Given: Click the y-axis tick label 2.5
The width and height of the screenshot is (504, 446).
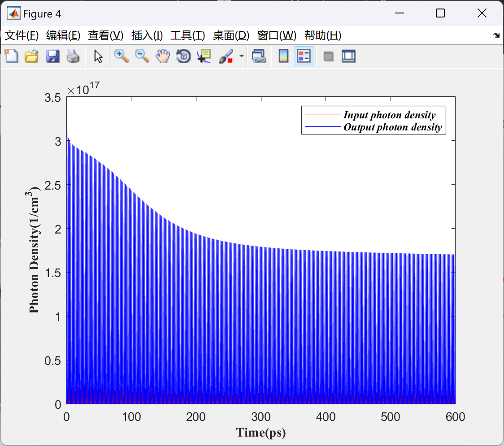Looking at the screenshot, I should pyautogui.click(x=53, y=185).
